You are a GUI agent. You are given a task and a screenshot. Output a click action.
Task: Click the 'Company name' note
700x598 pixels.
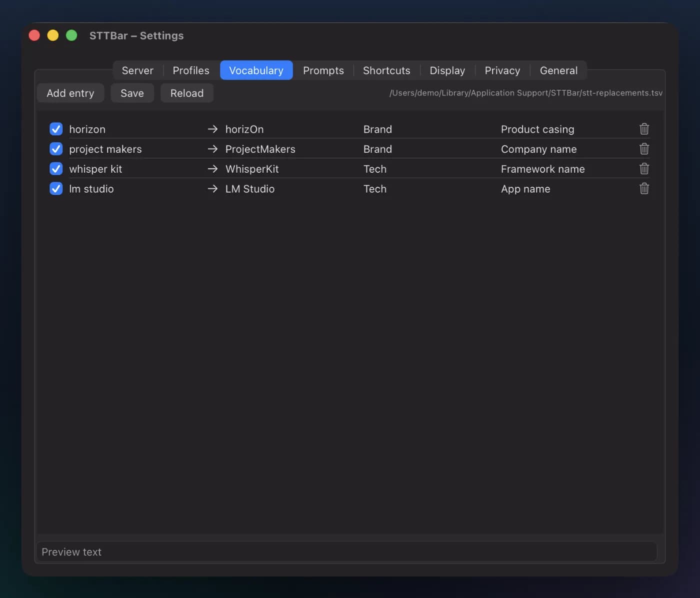click(539, 149)
